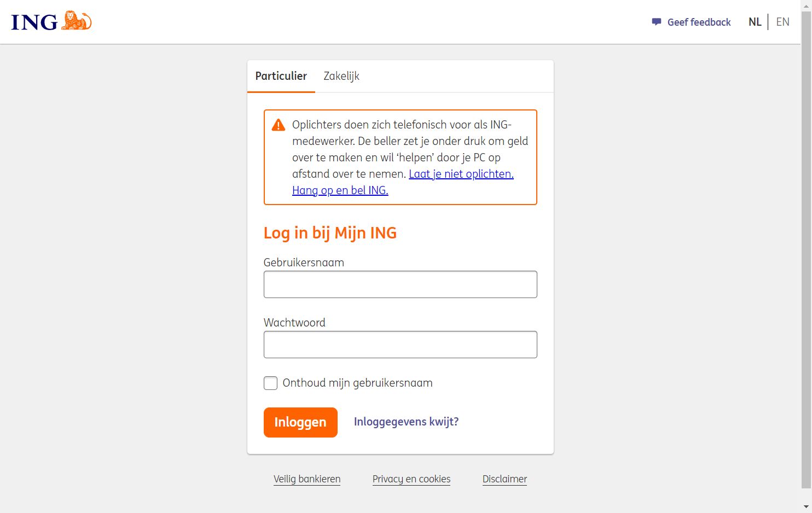Viewport: 812px width, 513px height.
Task: Click the orange Inloggen button
Action: click(300, 422)
